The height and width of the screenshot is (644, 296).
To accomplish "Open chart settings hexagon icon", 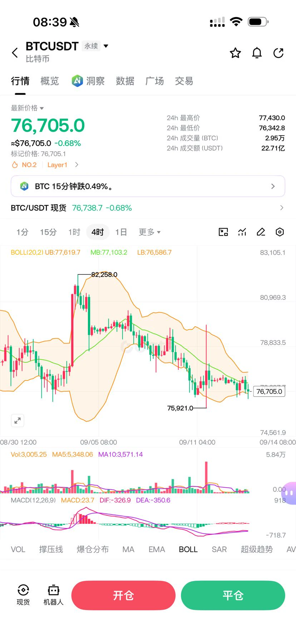I will (280, 232).
